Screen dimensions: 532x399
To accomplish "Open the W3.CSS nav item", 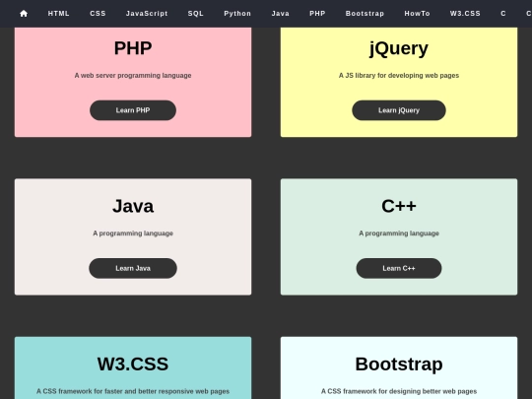I will tap(465, 14).
